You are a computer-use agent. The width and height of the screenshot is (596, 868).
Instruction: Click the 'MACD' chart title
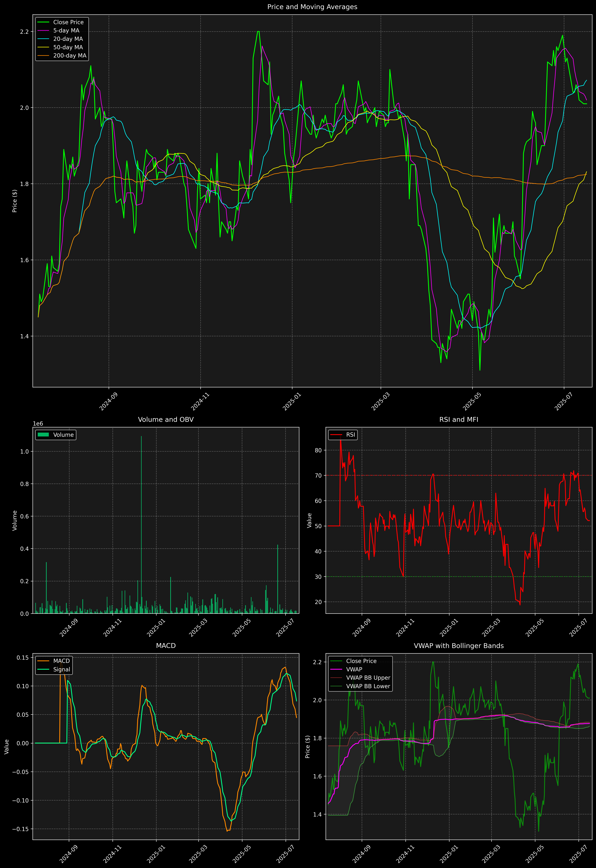(x=166, y=646)
